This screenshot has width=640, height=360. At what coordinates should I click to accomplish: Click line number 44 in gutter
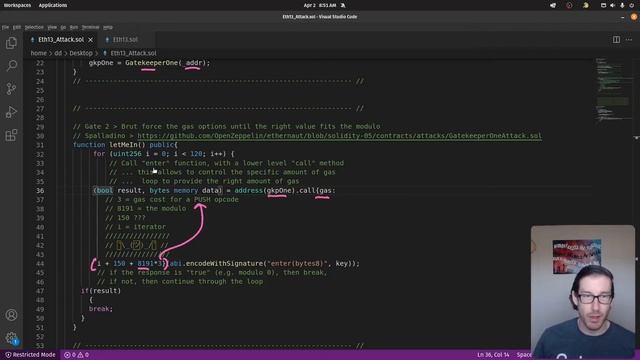(40, 264)
